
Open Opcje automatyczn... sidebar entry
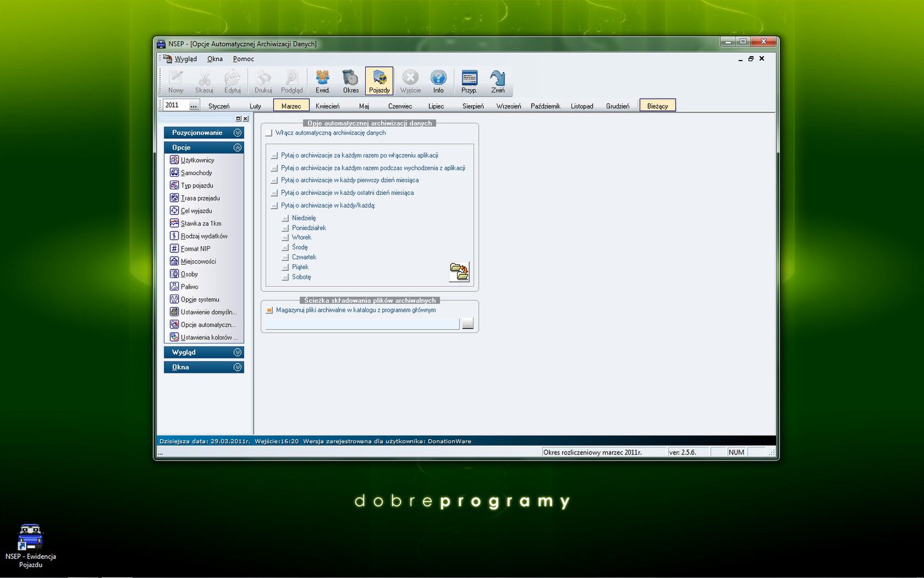204,325
